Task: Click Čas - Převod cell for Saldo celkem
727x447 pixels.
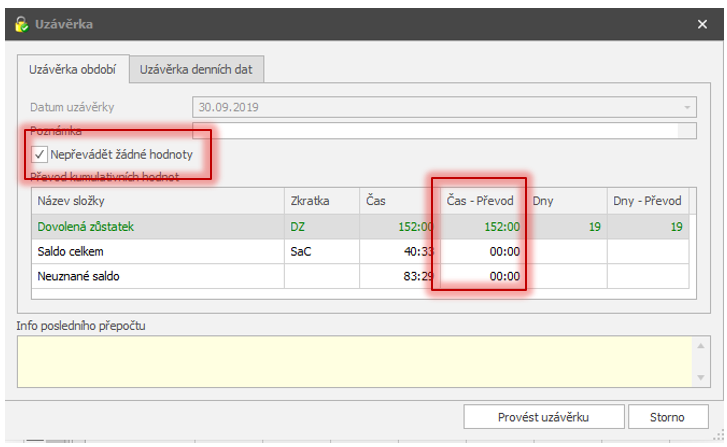Action: click(483, 251)
